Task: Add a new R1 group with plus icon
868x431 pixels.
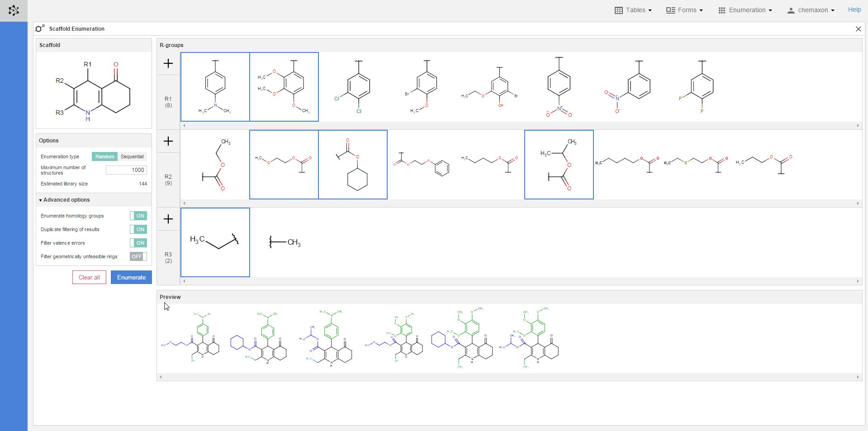Action: pos(168,63)
